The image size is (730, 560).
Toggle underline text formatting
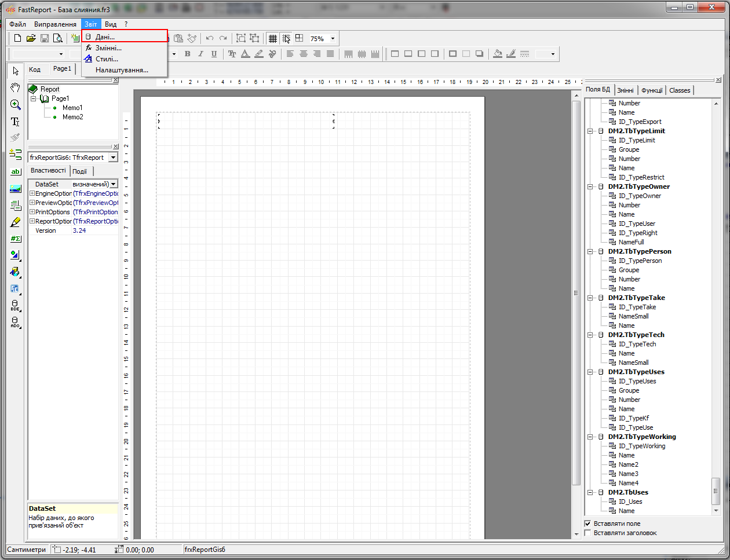click(x=214, y=54)
